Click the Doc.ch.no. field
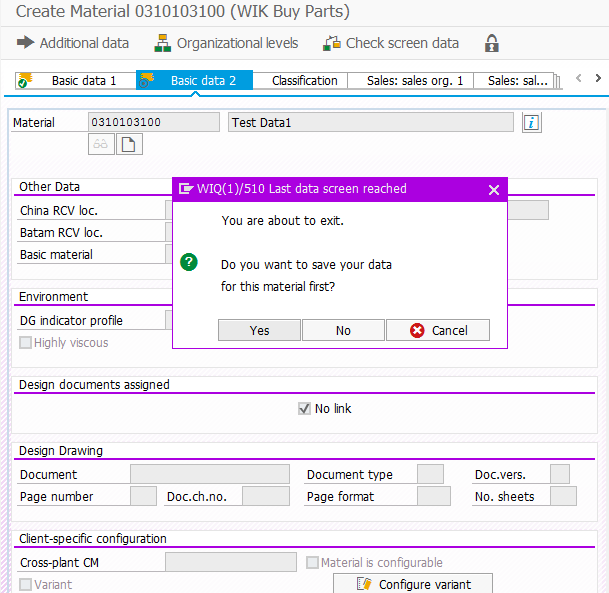609x593 pixels. (x=266, y=496)
